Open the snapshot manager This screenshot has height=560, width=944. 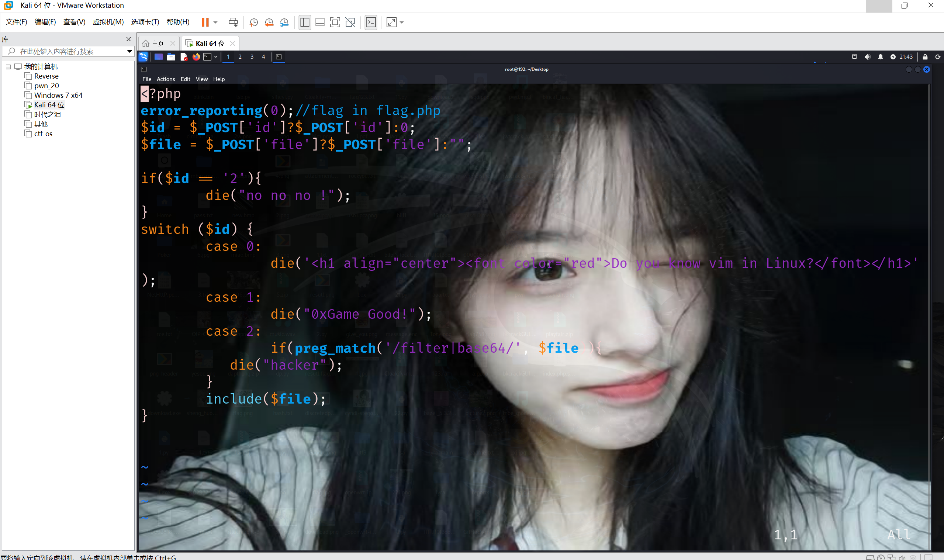284,22
